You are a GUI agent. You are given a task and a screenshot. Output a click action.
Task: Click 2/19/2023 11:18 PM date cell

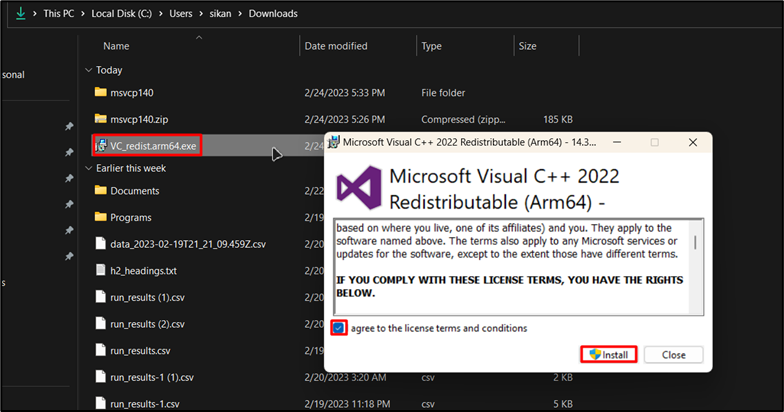346,404
